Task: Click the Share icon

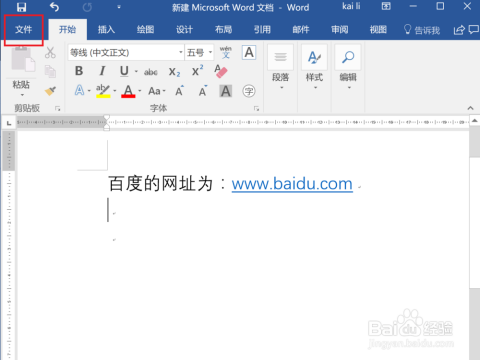Action: pyautogui.click(x=459, y=30)
